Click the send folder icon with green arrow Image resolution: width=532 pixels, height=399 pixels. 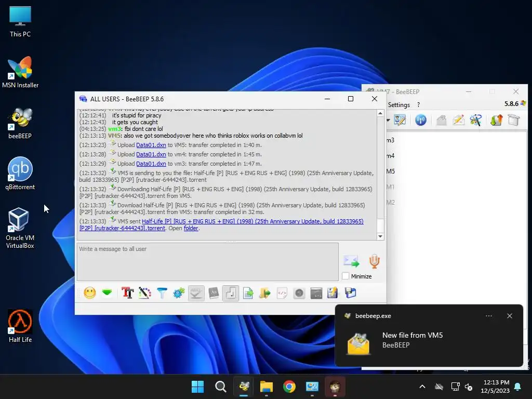[264, 293]
